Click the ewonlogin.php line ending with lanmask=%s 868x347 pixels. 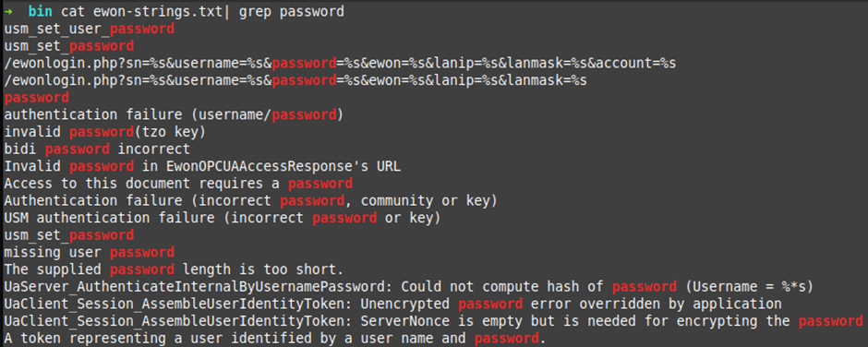[295, 80]
